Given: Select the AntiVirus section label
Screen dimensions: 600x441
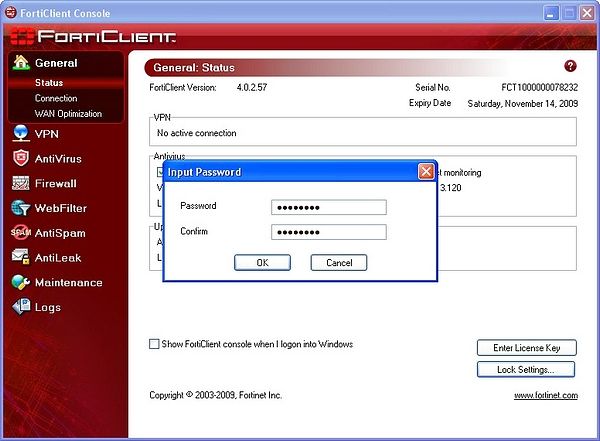Looking at the screenshot, I should click(58, 159).
